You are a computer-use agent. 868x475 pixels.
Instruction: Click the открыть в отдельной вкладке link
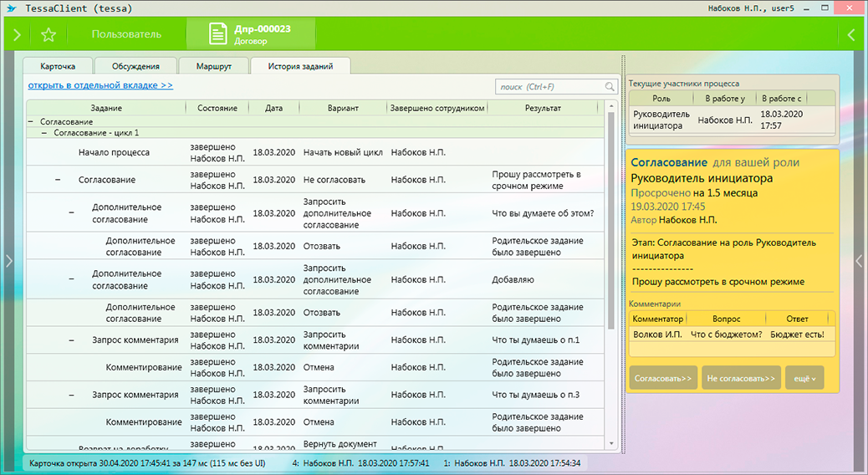tap(100, 85)
